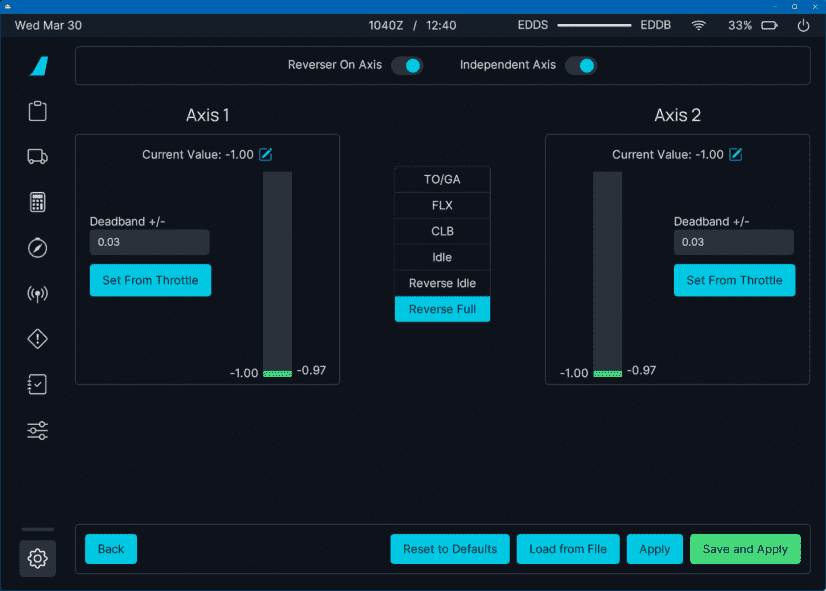The width and height of the screenshot is (826, 591).
Task: Open the Failures warning icon page
Action: click(38, 339)
